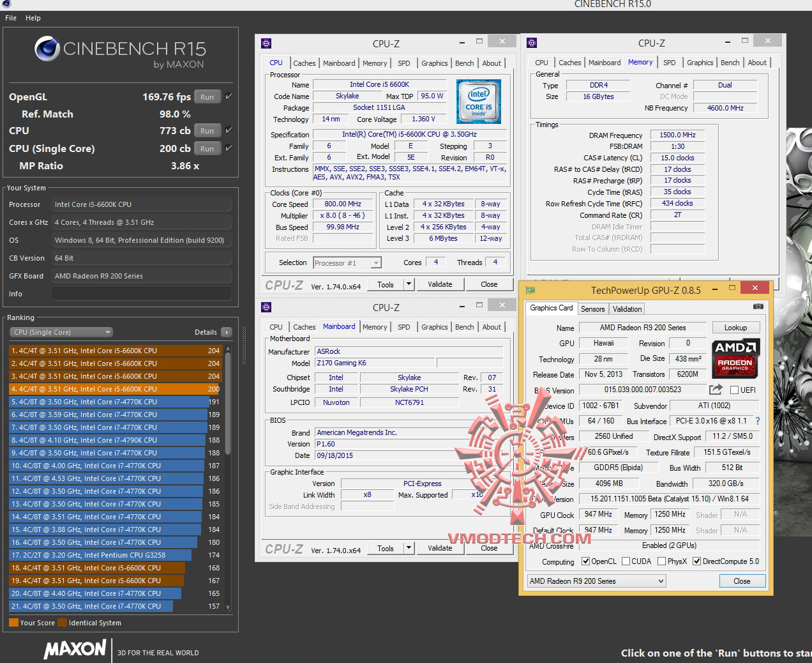Open About tab in the CPU-Z Mainboard window

click(492, 327)
